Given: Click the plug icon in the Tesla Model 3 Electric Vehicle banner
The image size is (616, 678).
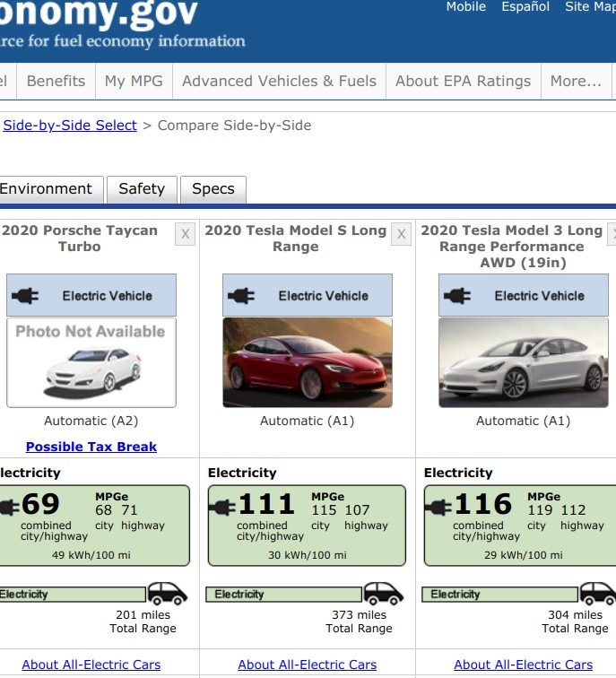Looking at the screenshot, I should click(x=457, y=296).
